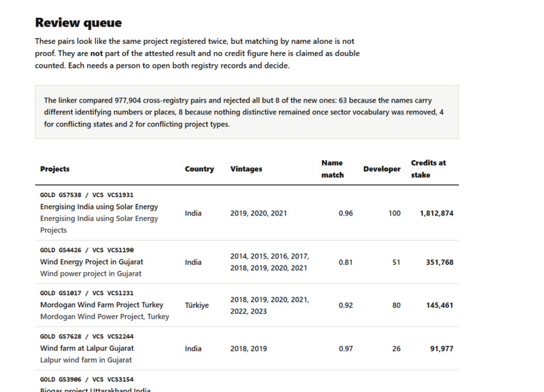Open the GS7538 / VCS1931 pair identifier

[x=87, y=195]
